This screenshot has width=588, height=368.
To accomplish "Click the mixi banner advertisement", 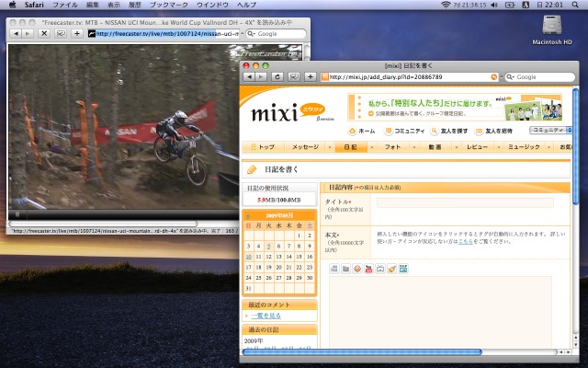I will pyautogui.click(x=456, y=107).
